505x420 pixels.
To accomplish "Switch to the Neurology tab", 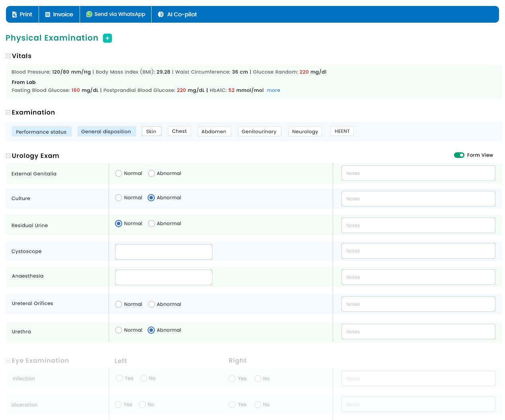I will point(305,132).
